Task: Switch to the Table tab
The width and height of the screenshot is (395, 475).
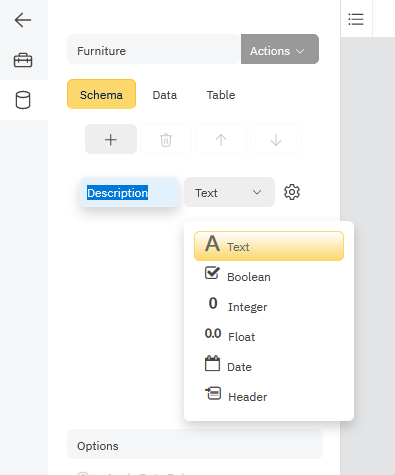Action: 221,95
